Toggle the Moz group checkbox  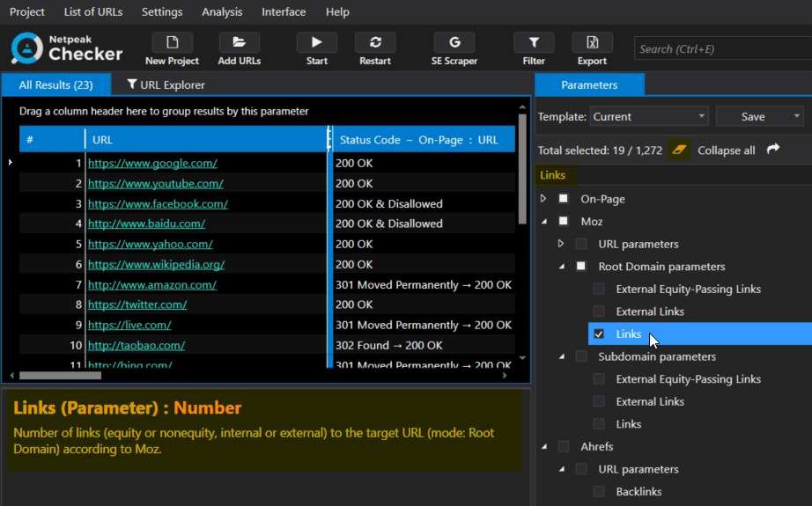tap(564, 222)
